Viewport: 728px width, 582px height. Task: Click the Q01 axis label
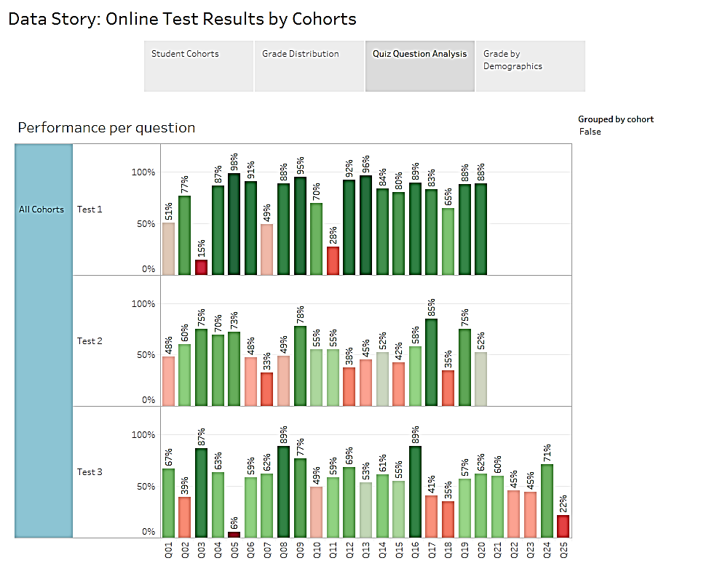point(168,551)
